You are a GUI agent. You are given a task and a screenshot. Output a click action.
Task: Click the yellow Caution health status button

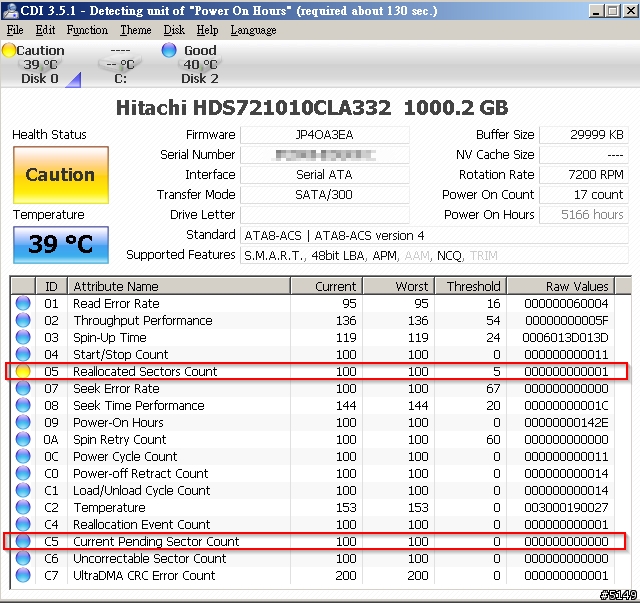coord(61,175)
